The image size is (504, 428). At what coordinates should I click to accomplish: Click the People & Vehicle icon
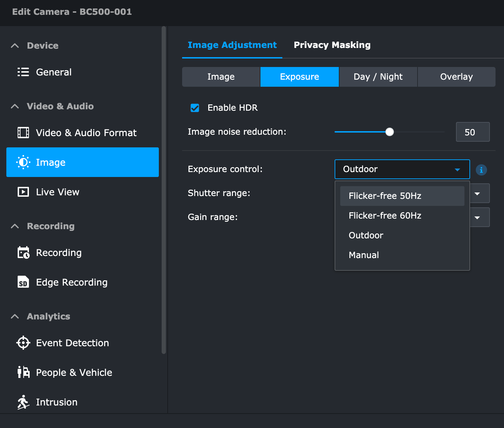(x=23, y=372)
